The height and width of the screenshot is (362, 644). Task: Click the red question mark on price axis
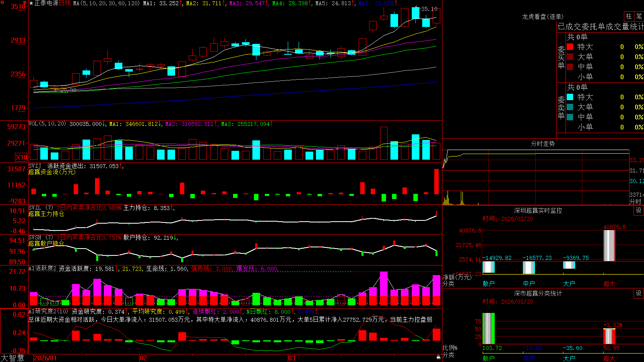(x=25, y=3)
